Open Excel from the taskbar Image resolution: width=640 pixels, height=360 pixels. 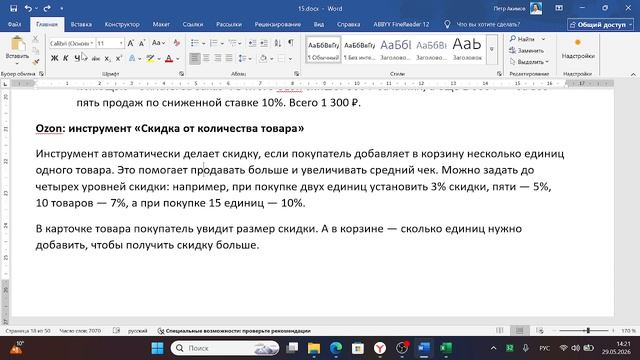446,348
